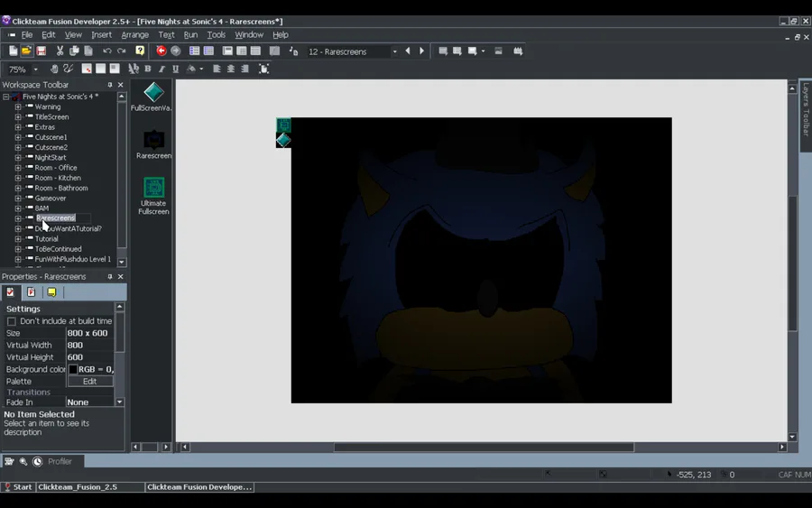
Task: Go to next frame arrow
Action: click(x=421, y=51)
